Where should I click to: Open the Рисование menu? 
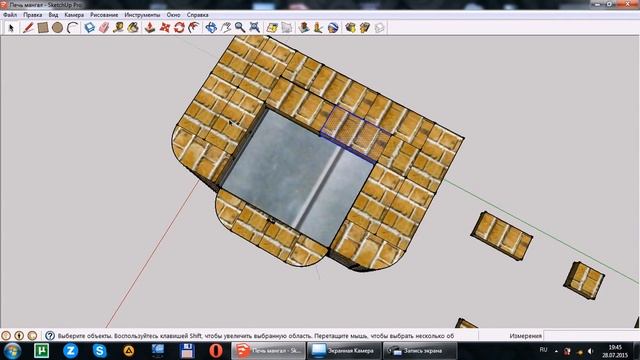click(x=104, y=15)
